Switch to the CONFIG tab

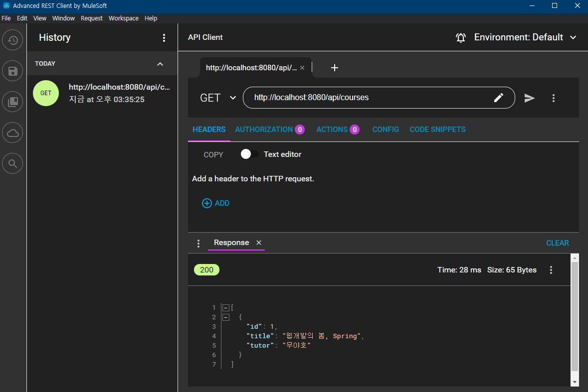[x=386, y=130]
